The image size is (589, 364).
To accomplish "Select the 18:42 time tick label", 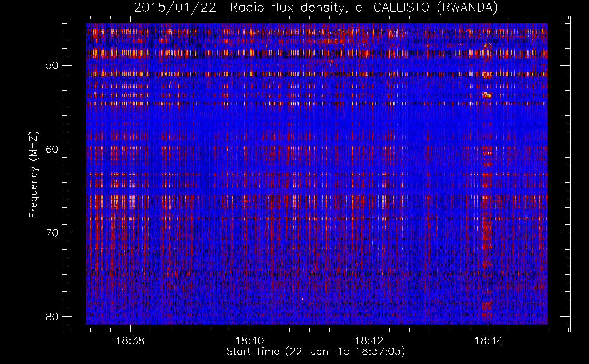I will [x=369, y=341].
